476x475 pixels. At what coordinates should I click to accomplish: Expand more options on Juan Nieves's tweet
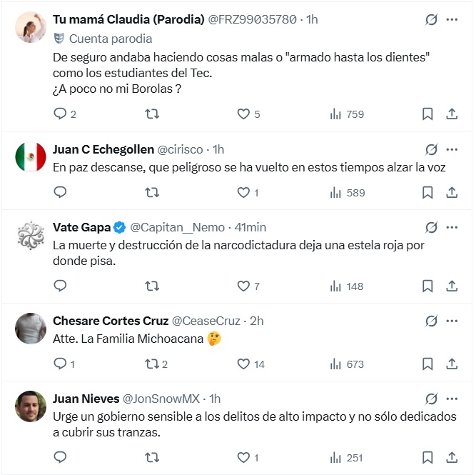click(452, 399)
